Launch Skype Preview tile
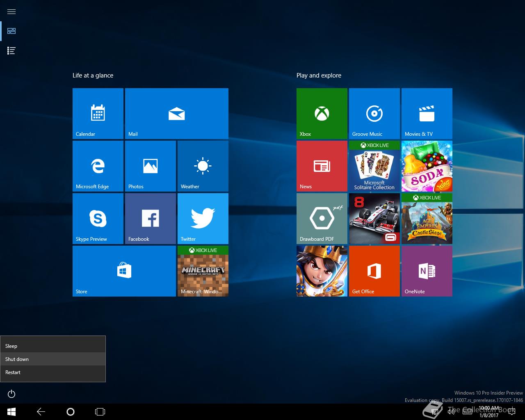 98,219
